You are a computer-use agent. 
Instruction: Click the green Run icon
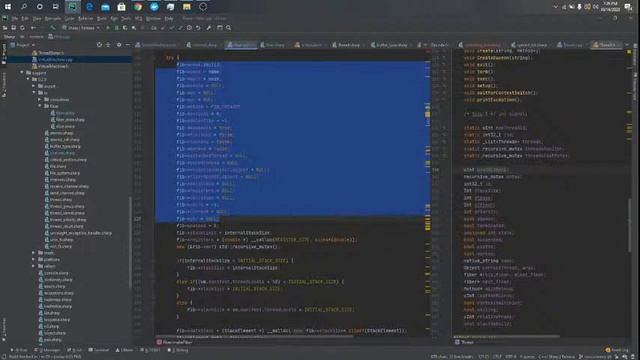[108, 28]
